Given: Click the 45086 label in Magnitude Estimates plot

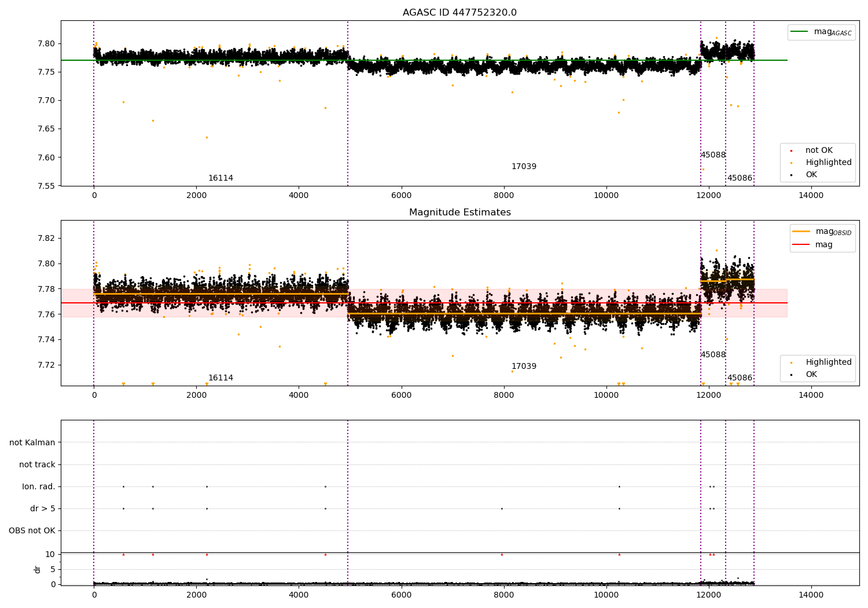Looking at the screenshot, I should (740, 378).
